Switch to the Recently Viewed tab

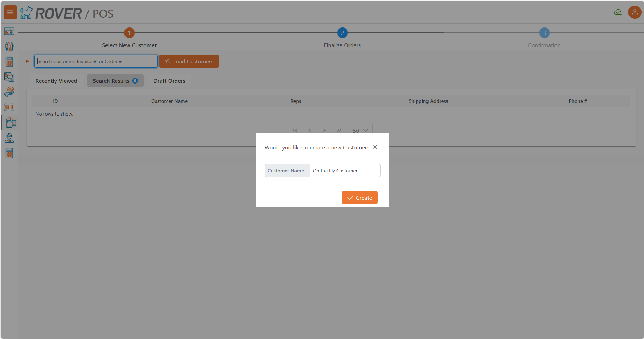(56, 81)
